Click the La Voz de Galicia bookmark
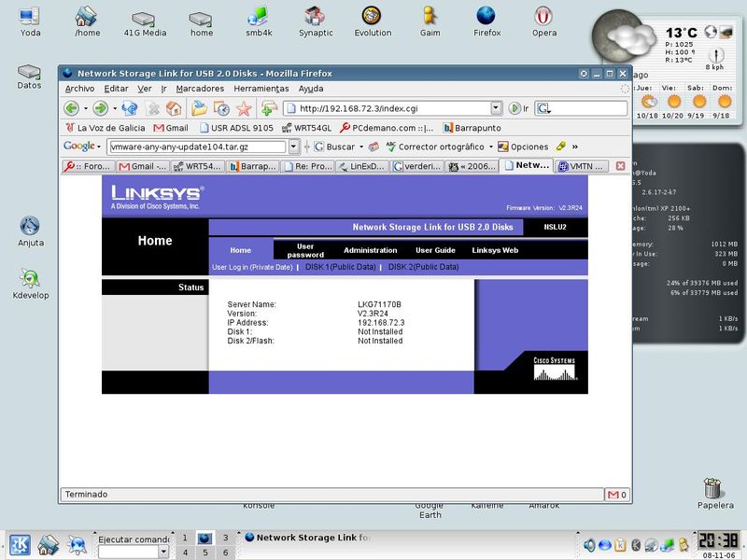 pyautogui.click(x=106, y=128)
